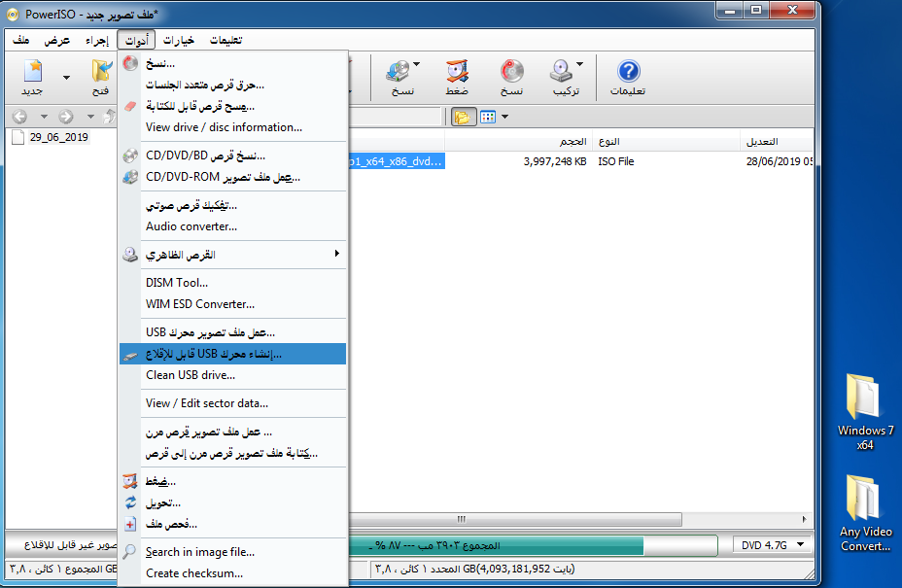Expand the New button dropdown arrow
Screen dimensions: 902x588
(x=66, y=78)
